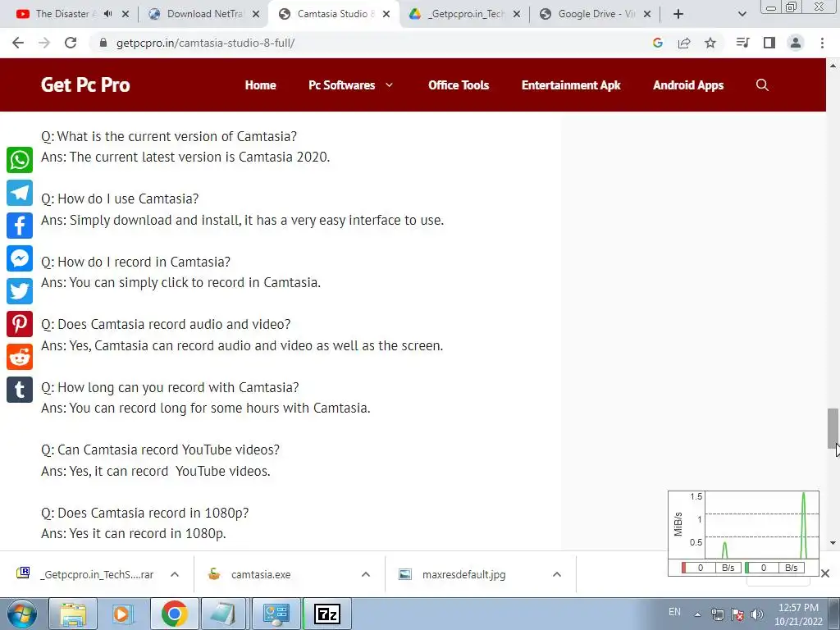The height and width of the screenshot is (630, 840).
Task: Open the tab search dropdown arrow
Action: (742, 14)
